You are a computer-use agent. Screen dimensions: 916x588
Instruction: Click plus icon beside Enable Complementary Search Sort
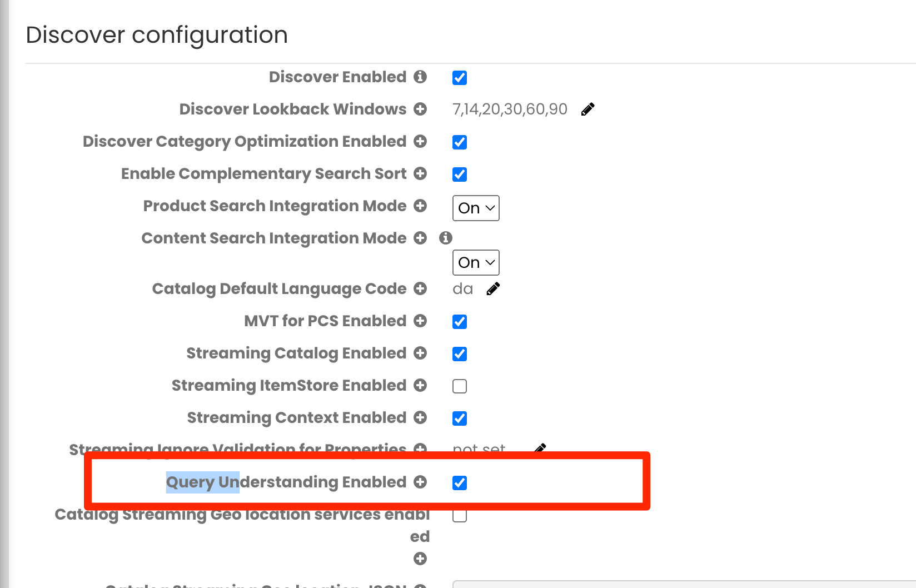(x=420, y=173)
